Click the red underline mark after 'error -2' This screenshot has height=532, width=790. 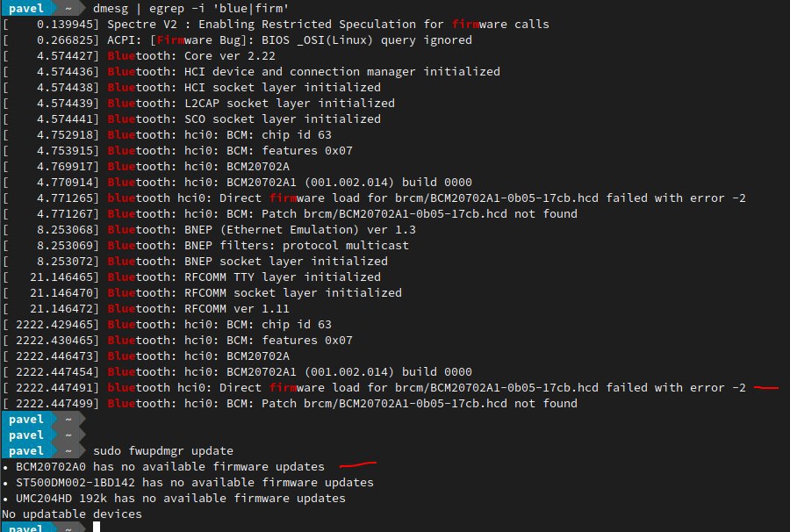(x=765, y=387)
